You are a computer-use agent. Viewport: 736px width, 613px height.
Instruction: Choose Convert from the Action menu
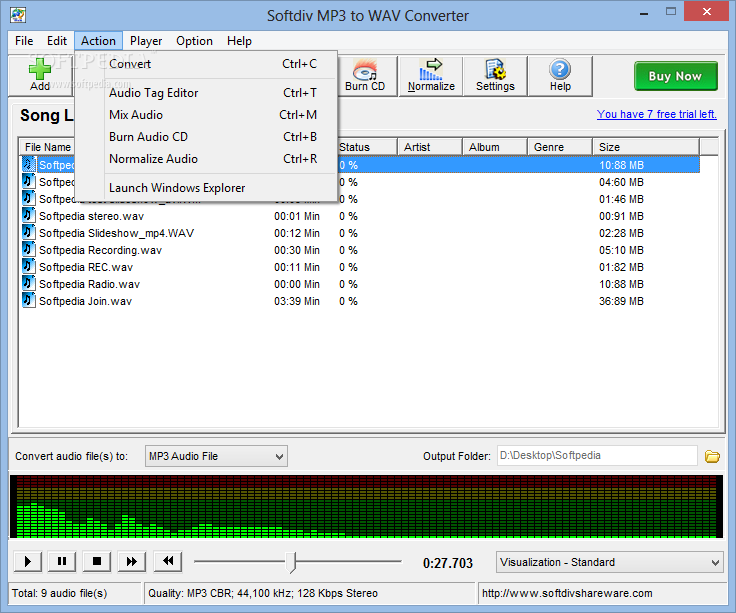tap(207, 64)
